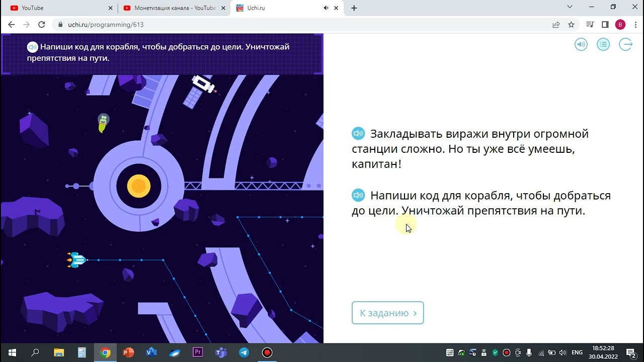The width and height of the screenshot is (644, 362).
Task: Open Adobe Premiere Pro from taskbar
Action: pos(198,352)
